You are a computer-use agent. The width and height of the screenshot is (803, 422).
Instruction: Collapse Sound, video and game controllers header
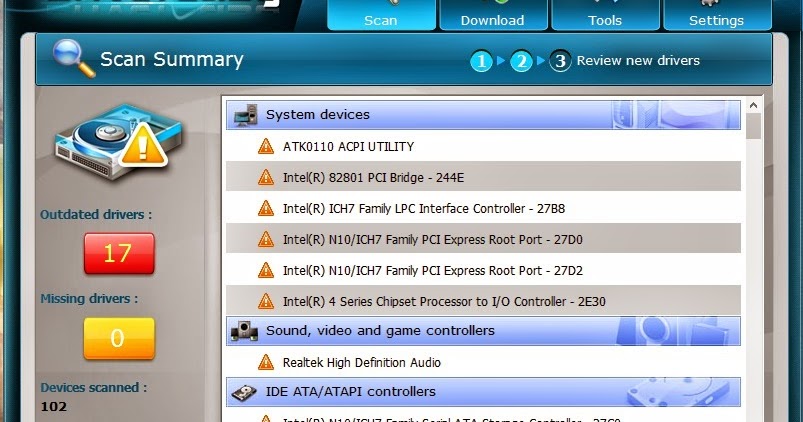click(483, 331)
